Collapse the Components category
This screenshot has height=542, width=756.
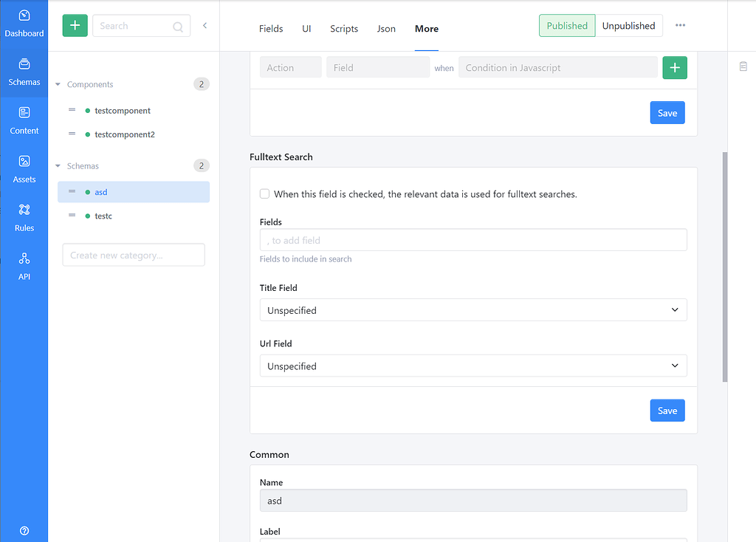click(58, 84)
